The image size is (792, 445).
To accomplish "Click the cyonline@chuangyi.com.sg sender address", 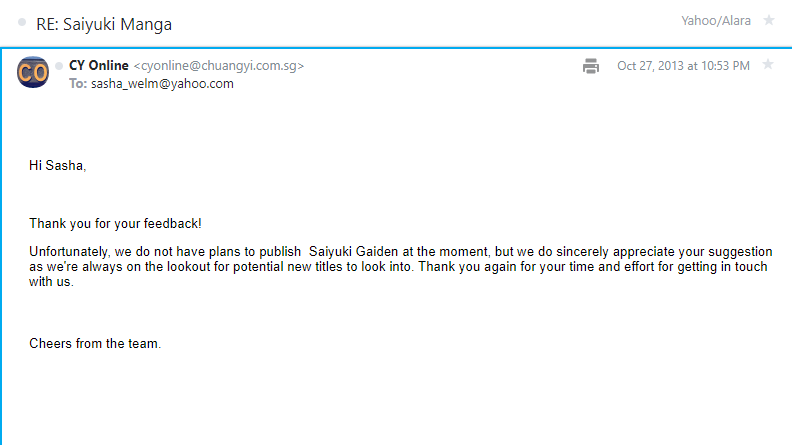I will coord(219,66).
